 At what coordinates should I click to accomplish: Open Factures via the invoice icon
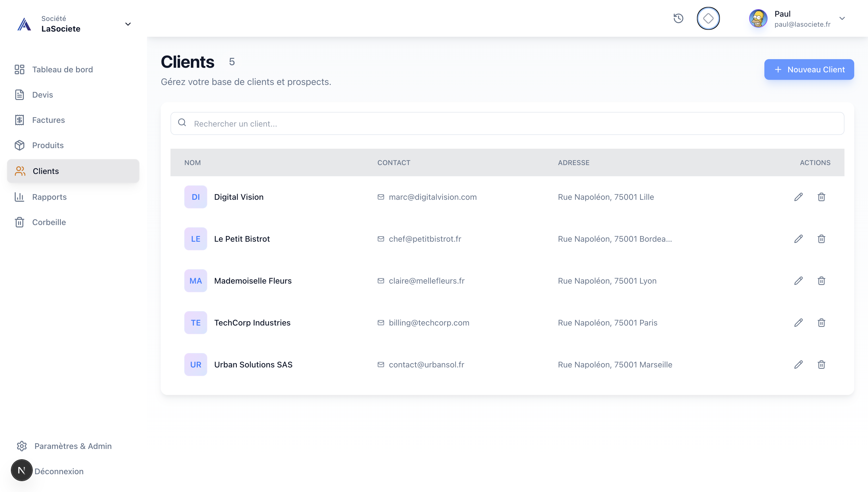pyautogui.click(x=19, y=120)
